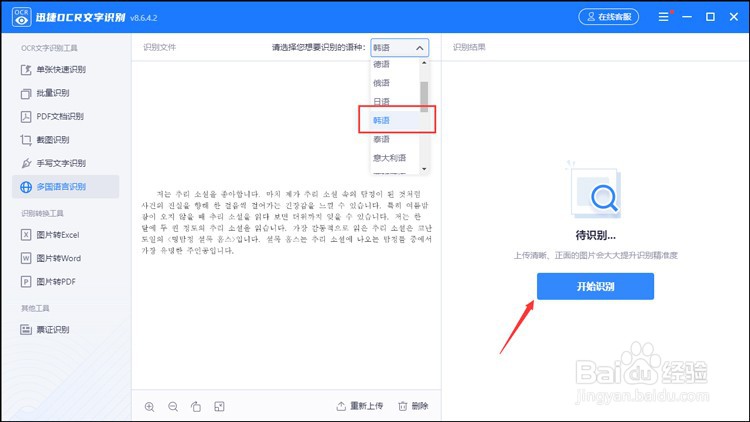Fit image to view icon
The width and height of the screenshot is (750, 422).
point(219,407)
